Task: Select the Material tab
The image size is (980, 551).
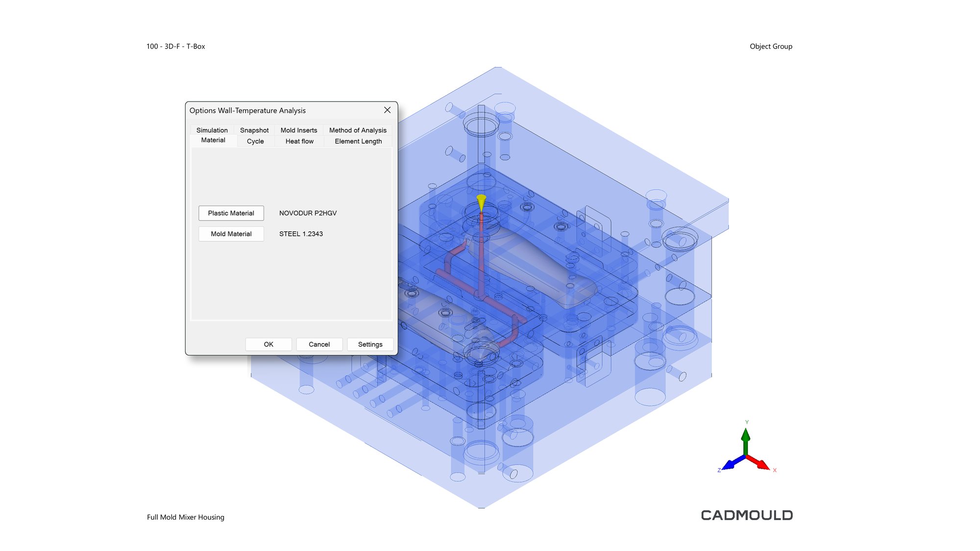Action: coord(213,140)
